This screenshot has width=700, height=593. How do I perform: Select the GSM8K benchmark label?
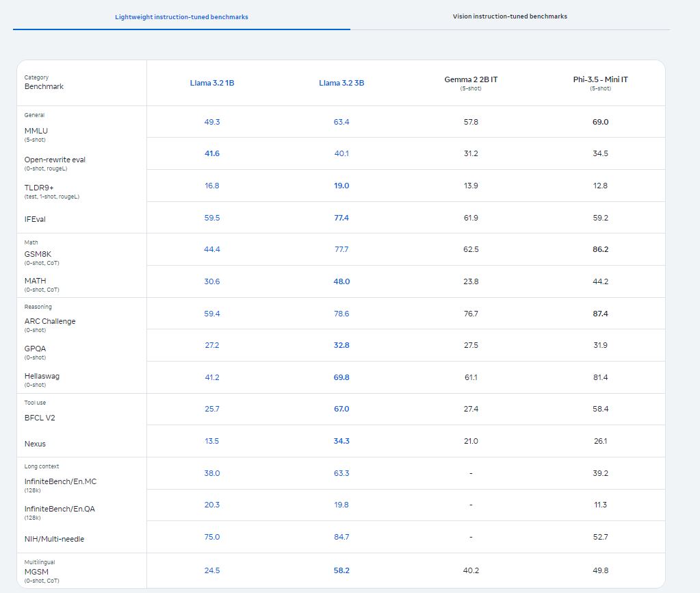pos(38,254)
